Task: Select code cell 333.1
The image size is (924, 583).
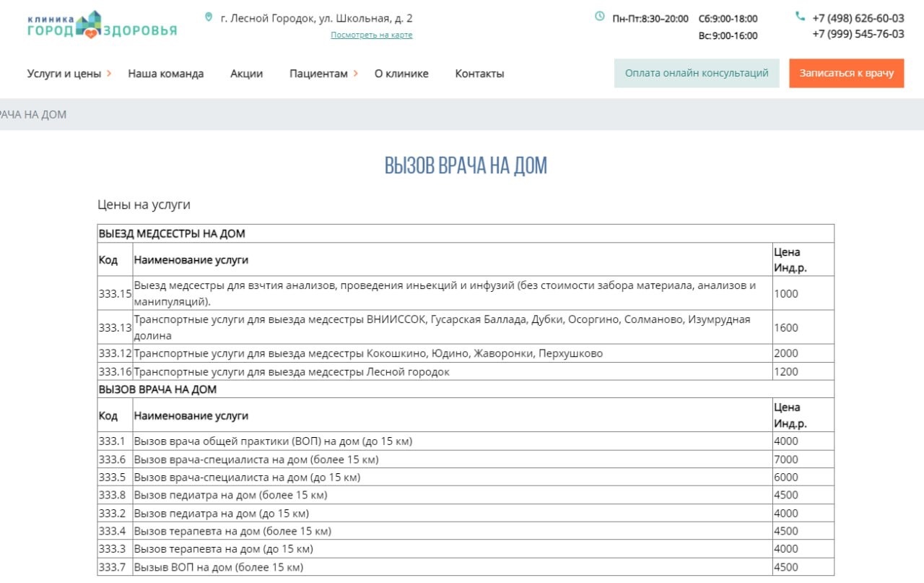Action: click(115, 441)
